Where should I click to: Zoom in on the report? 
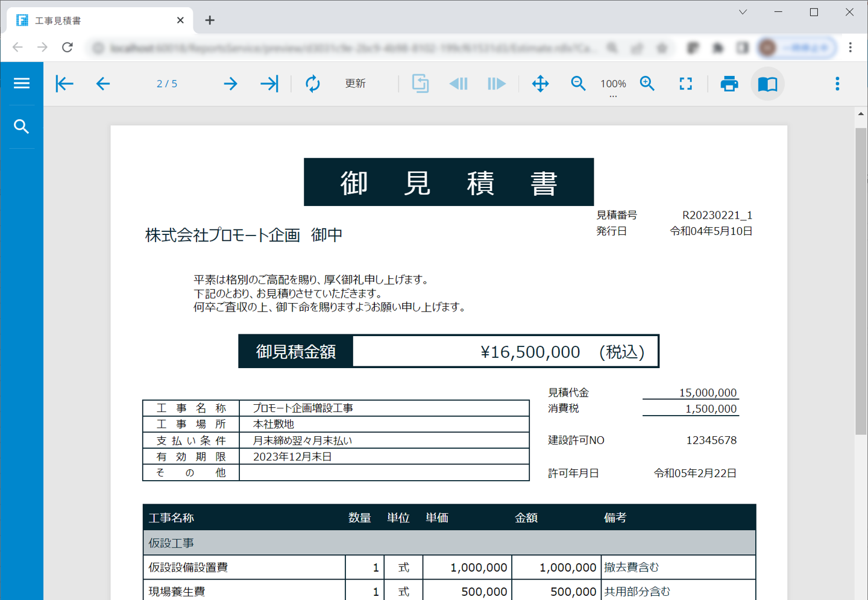pos(647,84)
